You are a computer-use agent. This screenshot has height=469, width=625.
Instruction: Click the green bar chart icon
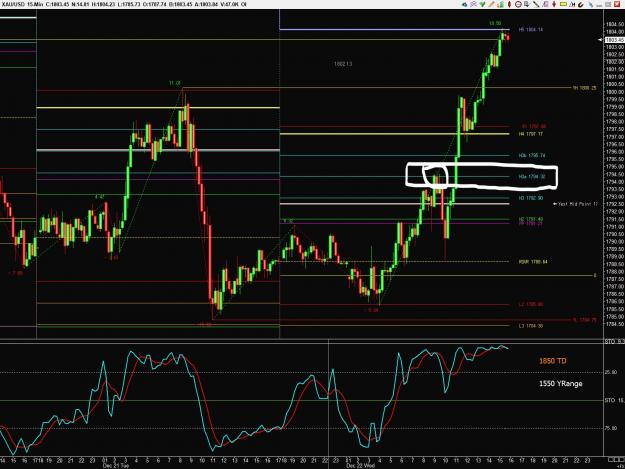click(501, 4)
